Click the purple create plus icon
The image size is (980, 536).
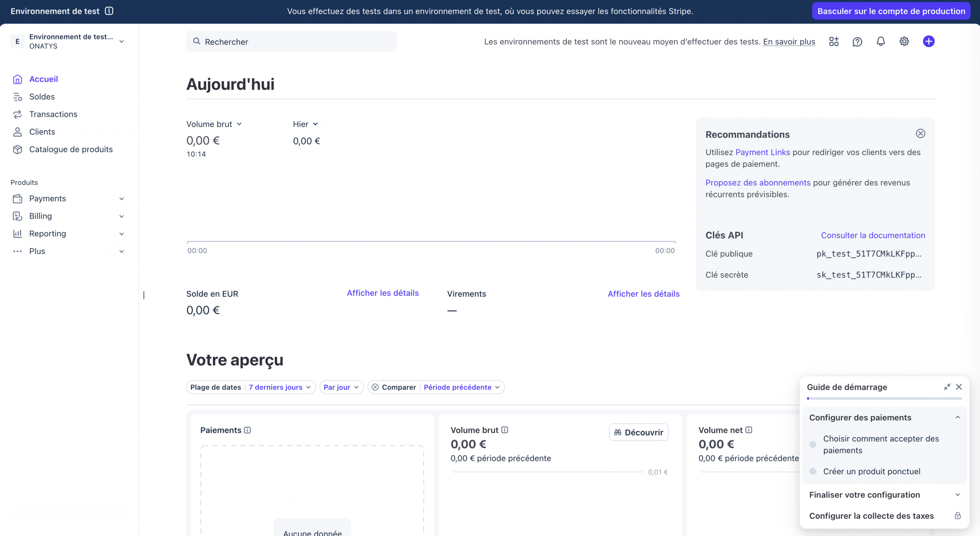[x=928, y=41]
